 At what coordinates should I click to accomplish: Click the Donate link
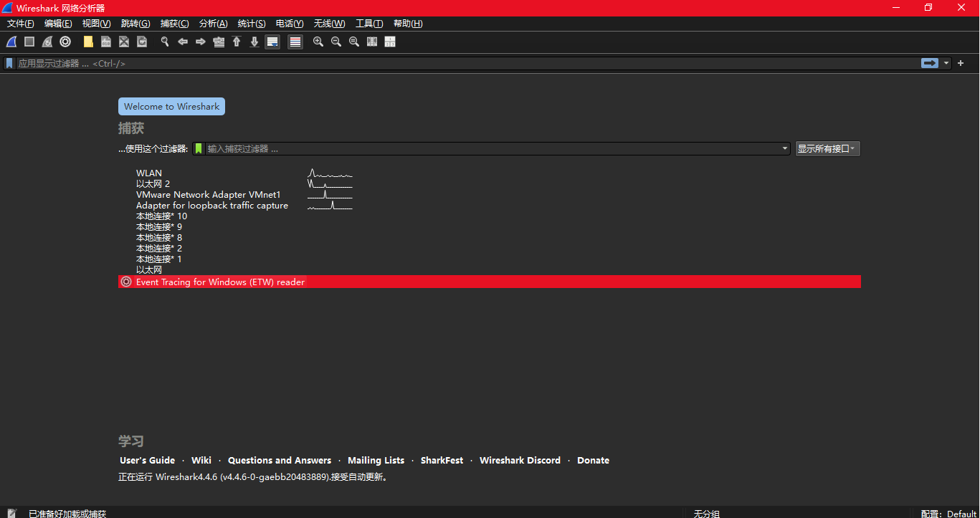coord(593,461)
